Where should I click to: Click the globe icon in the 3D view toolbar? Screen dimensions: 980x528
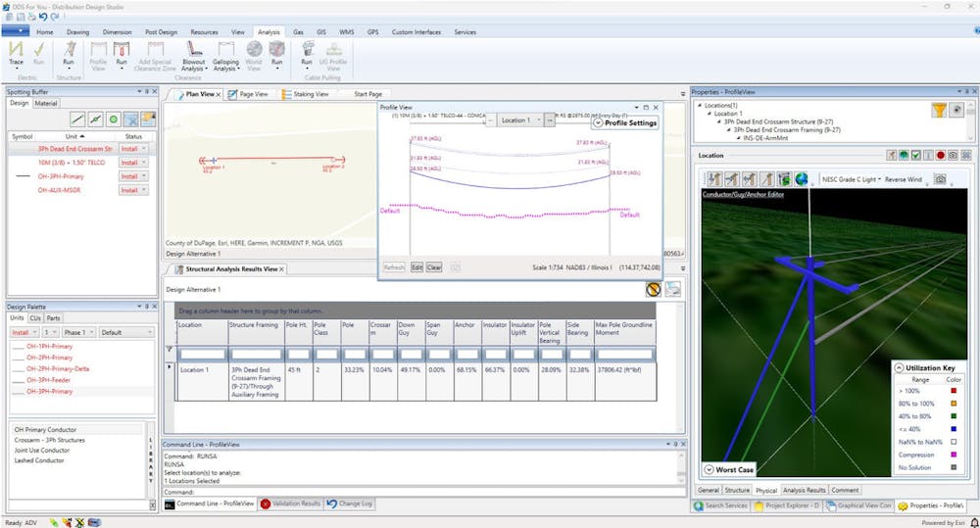(x=802, y=179)
